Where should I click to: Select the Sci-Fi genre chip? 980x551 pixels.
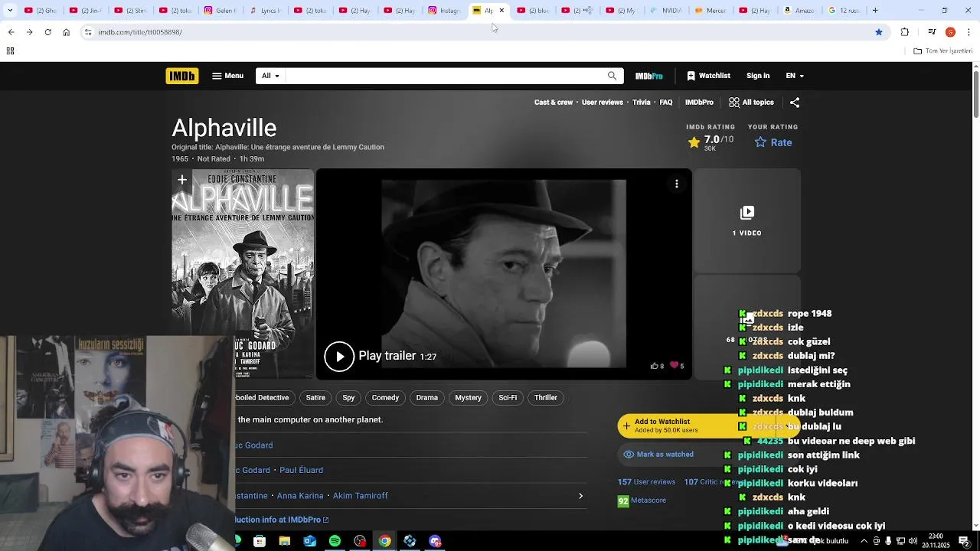pyautogui.click(x=508, y=398)
